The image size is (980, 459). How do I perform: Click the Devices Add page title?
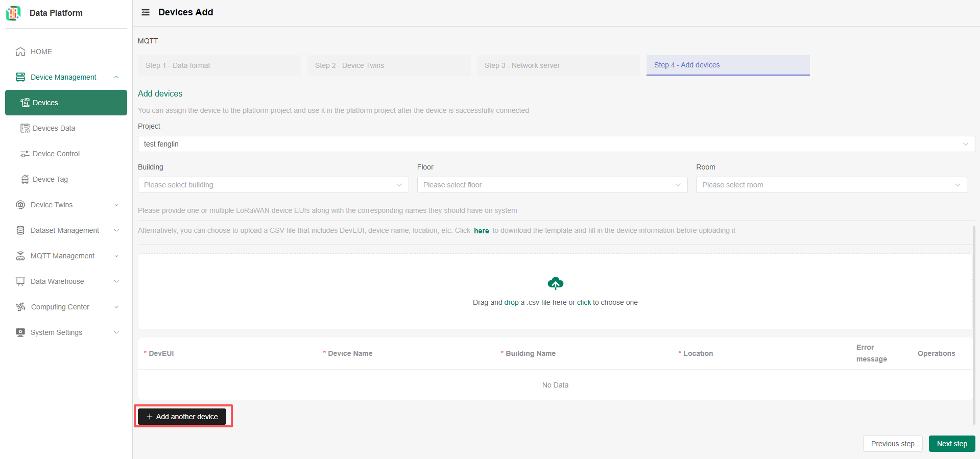(x=186, y=12)
